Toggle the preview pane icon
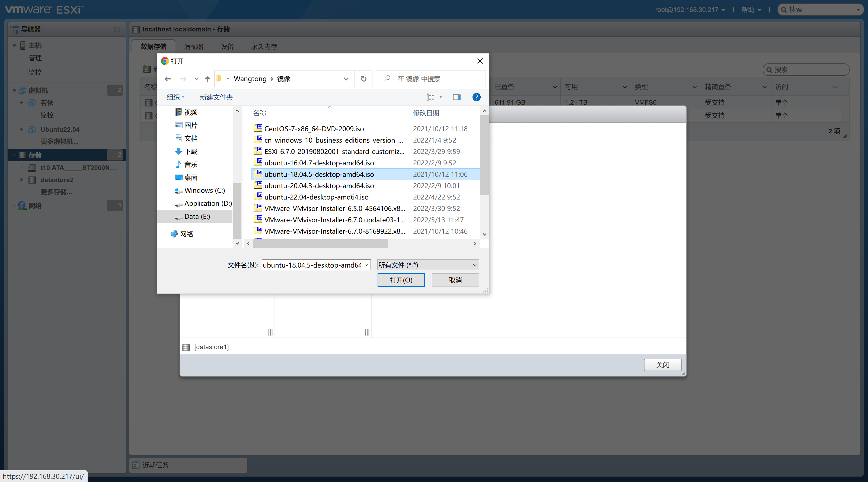The height and width of the screenshot is (482, 868). point(457,97)
